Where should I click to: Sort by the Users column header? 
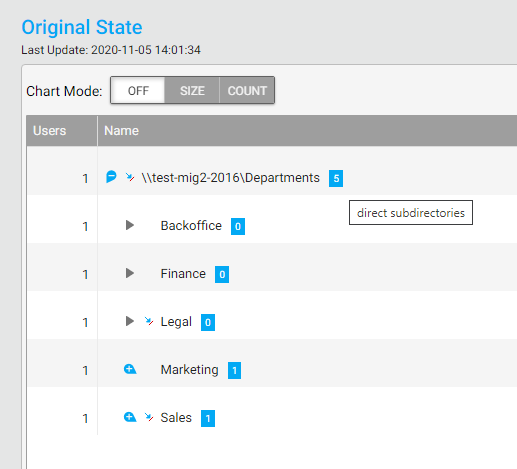point(62,131)
